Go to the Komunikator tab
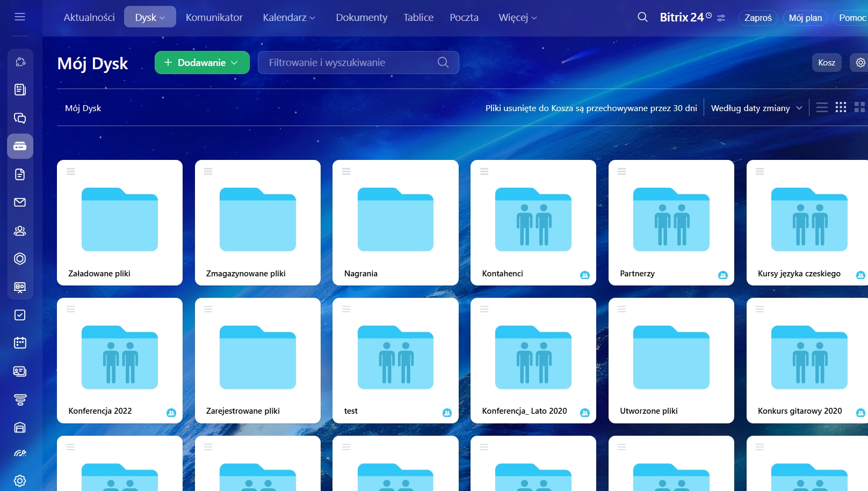The image size is (868, 491). point(214,18)
